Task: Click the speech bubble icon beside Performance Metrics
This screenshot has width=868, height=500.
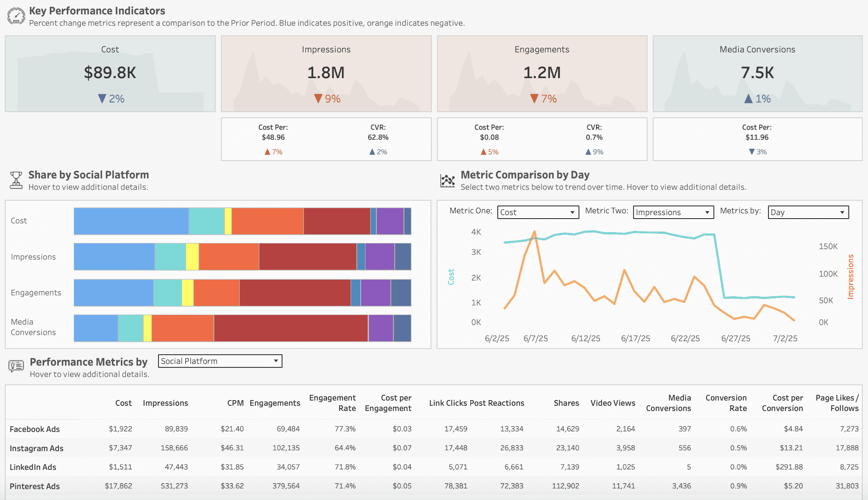Action: (x=16, y=366)
